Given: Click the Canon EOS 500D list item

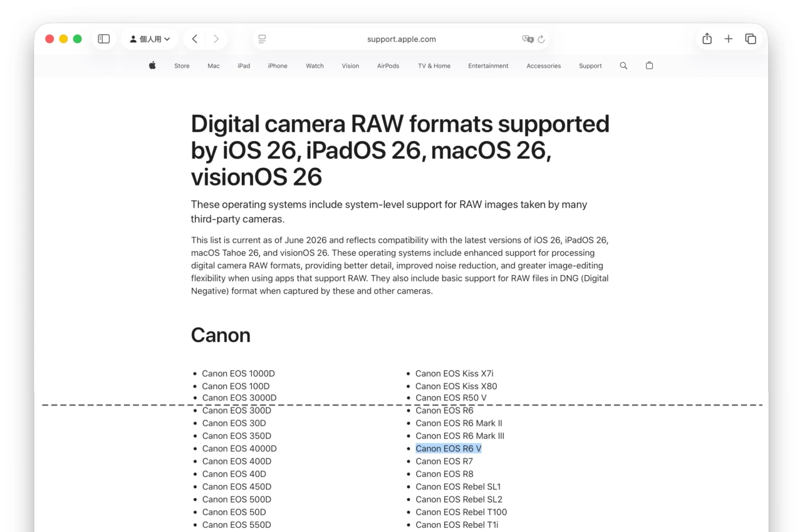Looking at the screenshot, I should pos(236,499).
